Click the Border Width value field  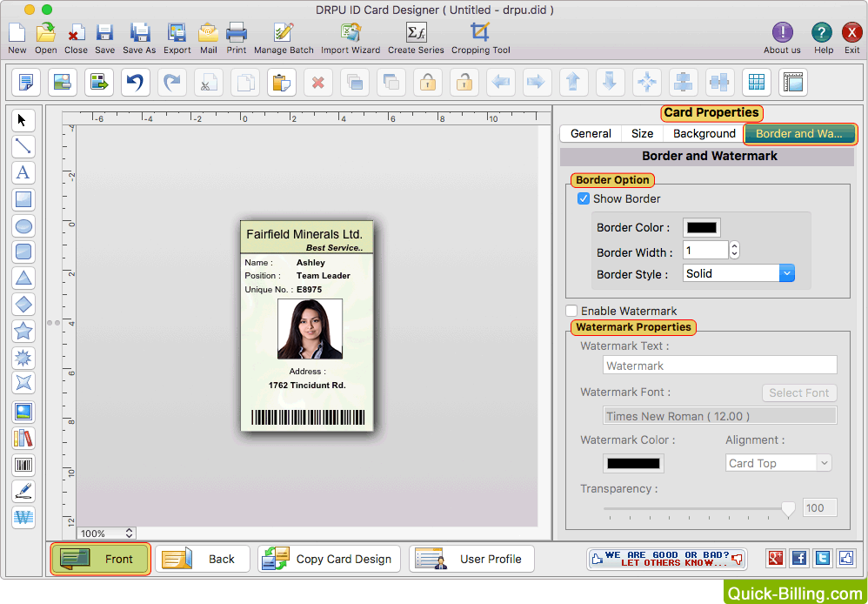click(x=705, y=250)
